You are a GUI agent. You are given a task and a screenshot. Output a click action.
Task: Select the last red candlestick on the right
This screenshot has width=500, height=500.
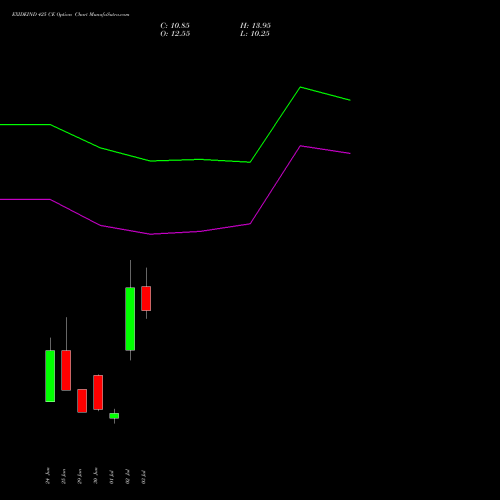146,298
